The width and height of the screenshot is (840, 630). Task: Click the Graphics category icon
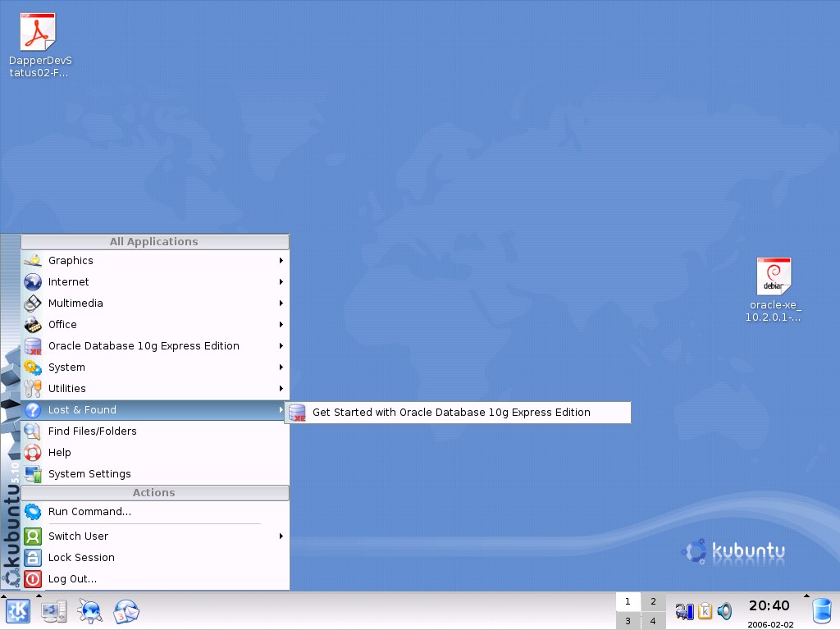[x=33, y=260]
